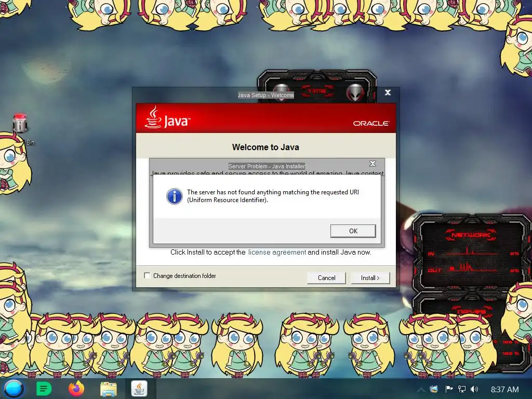532x399 pixels.
Task: Click the blue information icon in the dialog
Action: (175, 196)
